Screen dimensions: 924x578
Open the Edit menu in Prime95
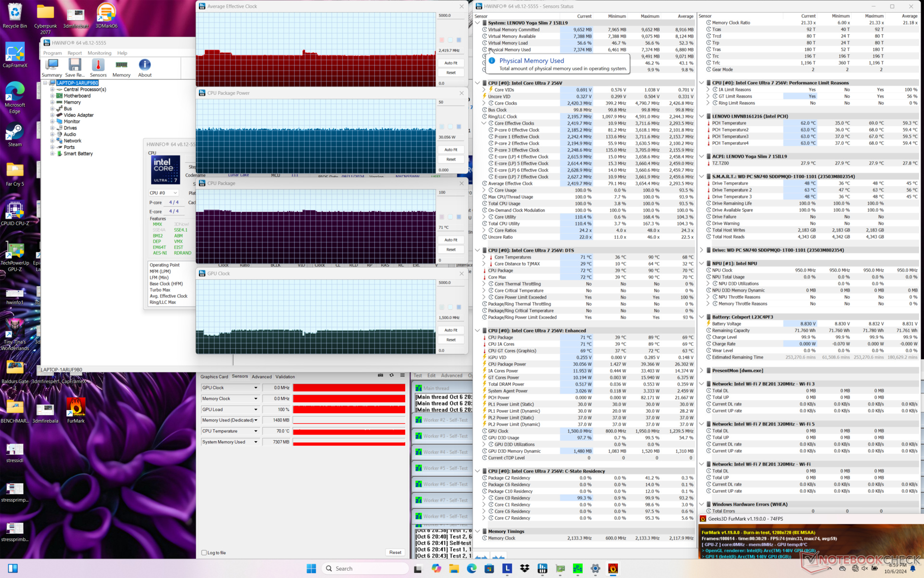(431, 376)
